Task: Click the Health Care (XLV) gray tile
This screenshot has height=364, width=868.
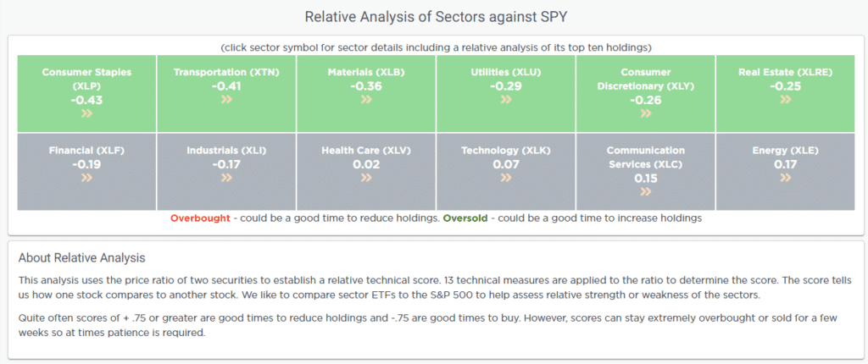Action: point(366,172)
